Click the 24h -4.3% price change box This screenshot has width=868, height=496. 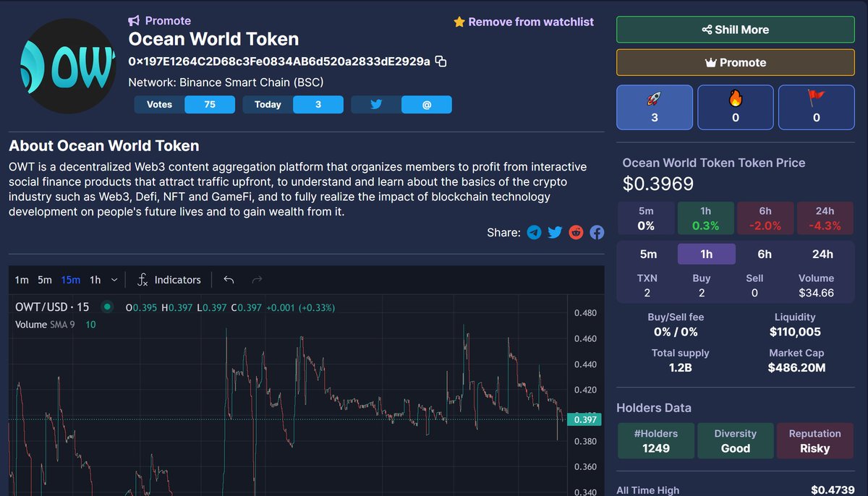point(825,218)
